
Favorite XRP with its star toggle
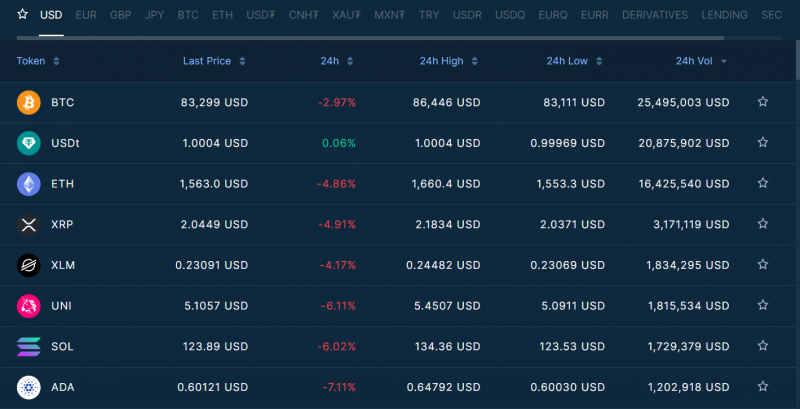[x=763, y=223]
